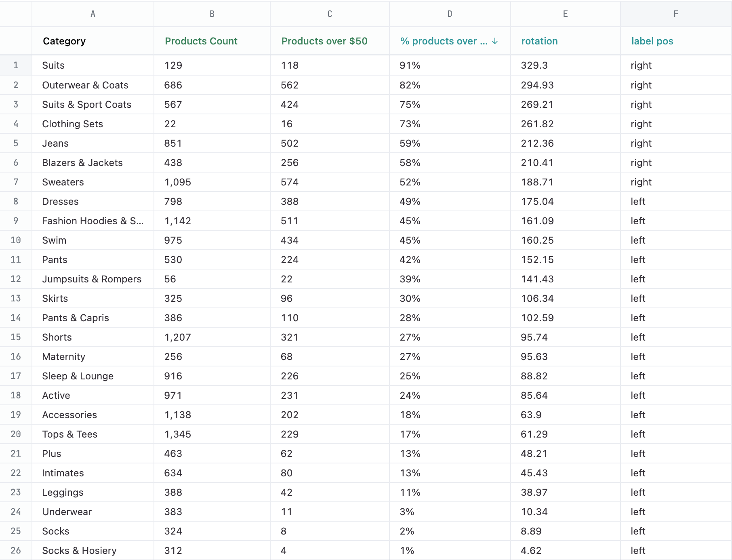Click the Products over $50 header
This screenshot has height=560, width=732.
coord(324,41)
